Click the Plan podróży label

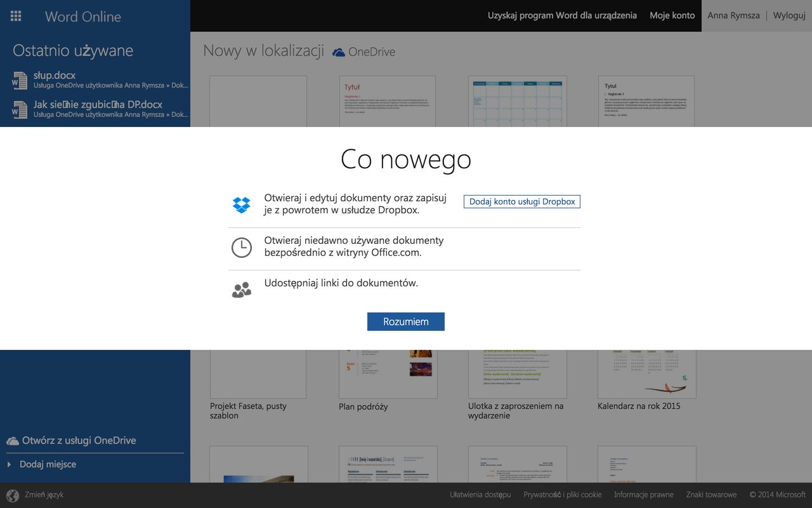(x=363, y=406)
